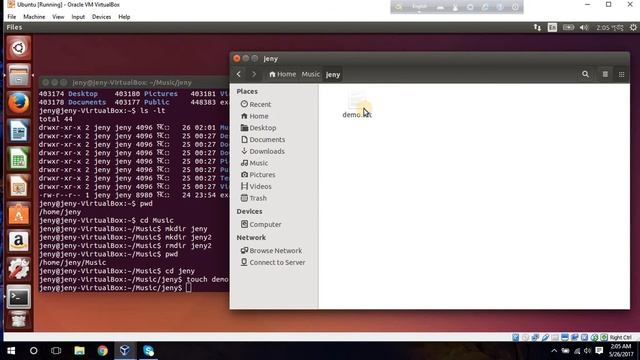Open the Ubuntu Dash search launcher
The height and width of the screenshot is (360, 640).
18,48
